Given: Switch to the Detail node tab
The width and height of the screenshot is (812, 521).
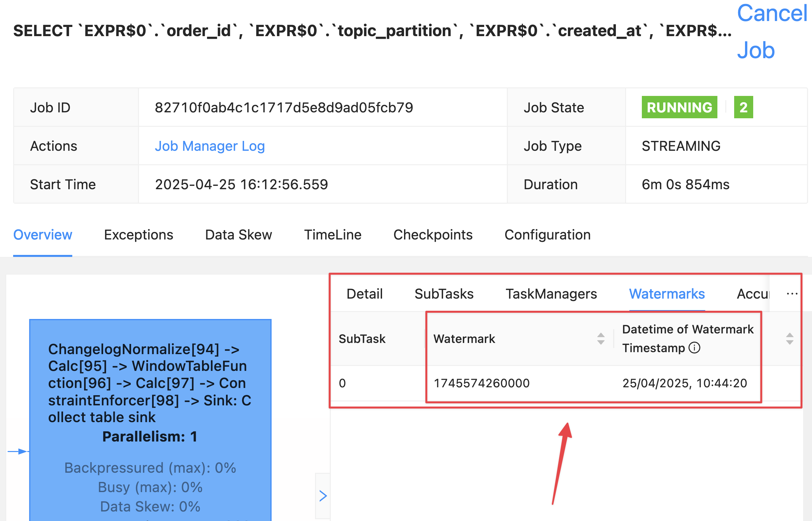Looking at the screenshot, I should click(x=364, y=294).
